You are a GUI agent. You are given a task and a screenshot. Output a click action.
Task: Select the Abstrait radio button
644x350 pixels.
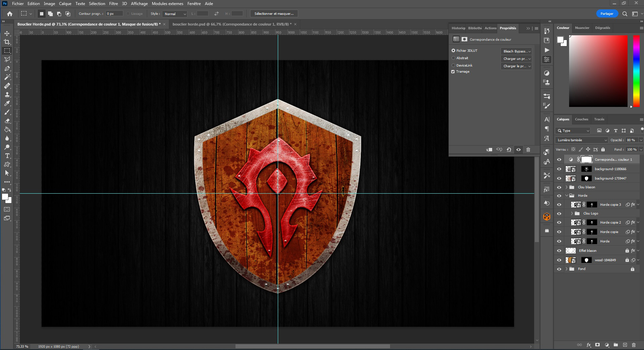453,58
